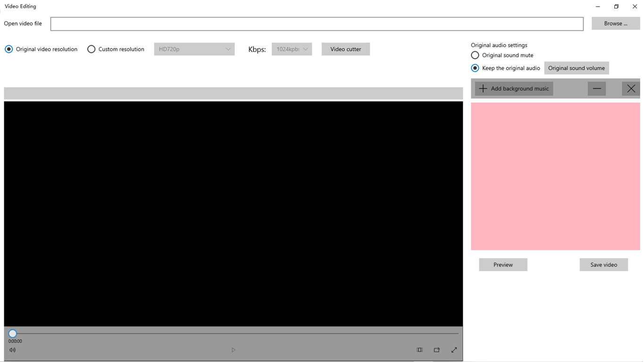The width and height of the screenshot is (644, 362).
Task: Select Keep the original audio option
Action: (475, 68)
